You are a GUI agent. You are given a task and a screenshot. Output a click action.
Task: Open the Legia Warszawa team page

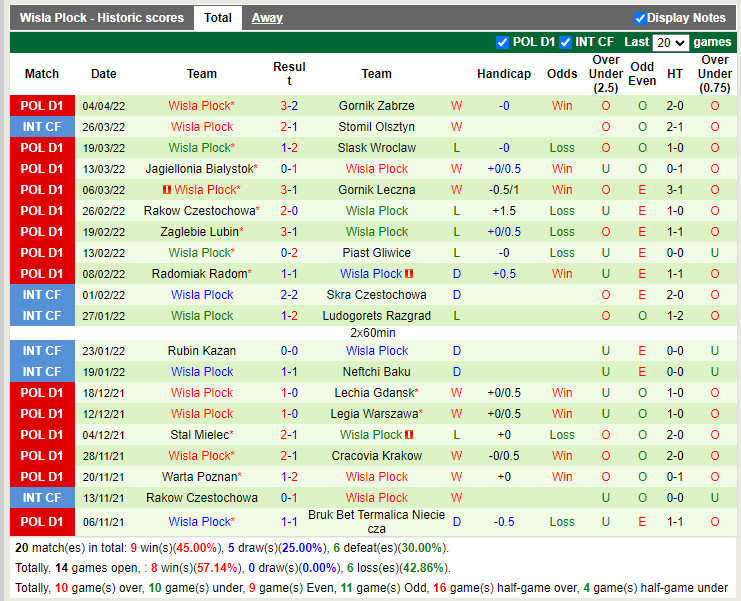click(374, 414)
